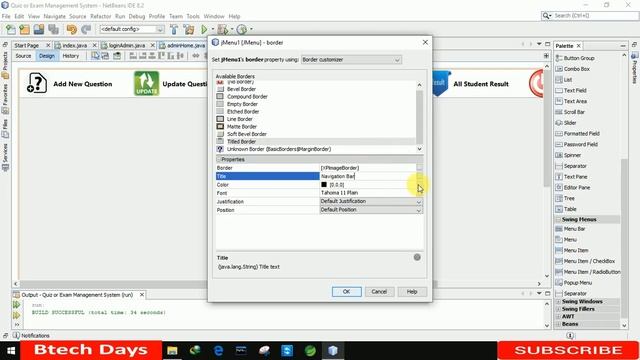Open Windows Start menu
640x360 pixels.
pos(11,351)
